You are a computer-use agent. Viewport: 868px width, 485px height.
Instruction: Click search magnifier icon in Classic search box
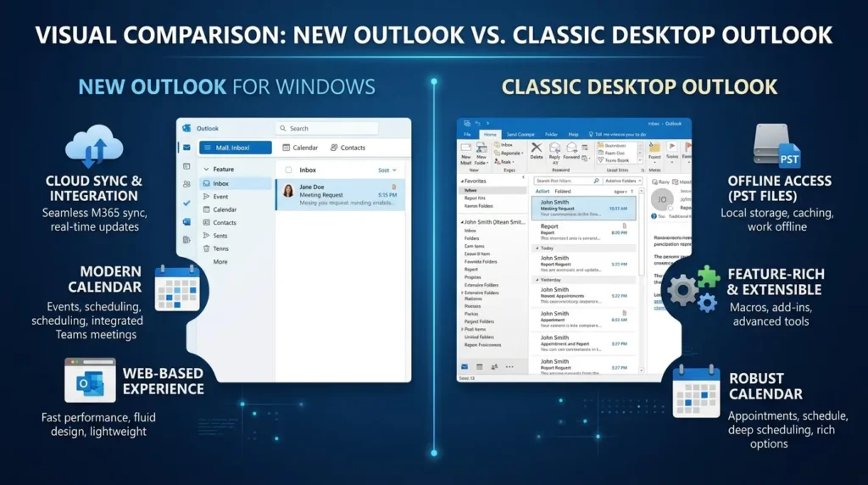click(x=596, y=181)
